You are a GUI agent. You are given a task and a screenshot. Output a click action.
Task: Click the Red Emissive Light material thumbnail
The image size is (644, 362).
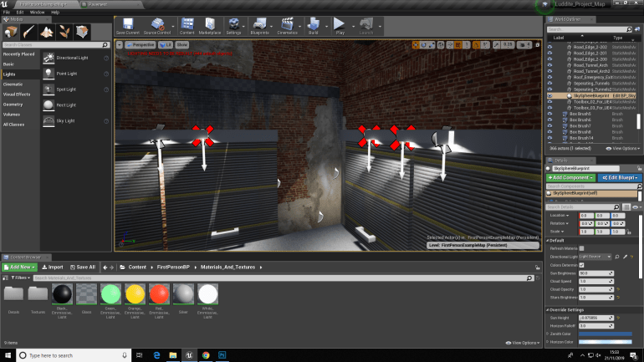[x=159, y=294]
